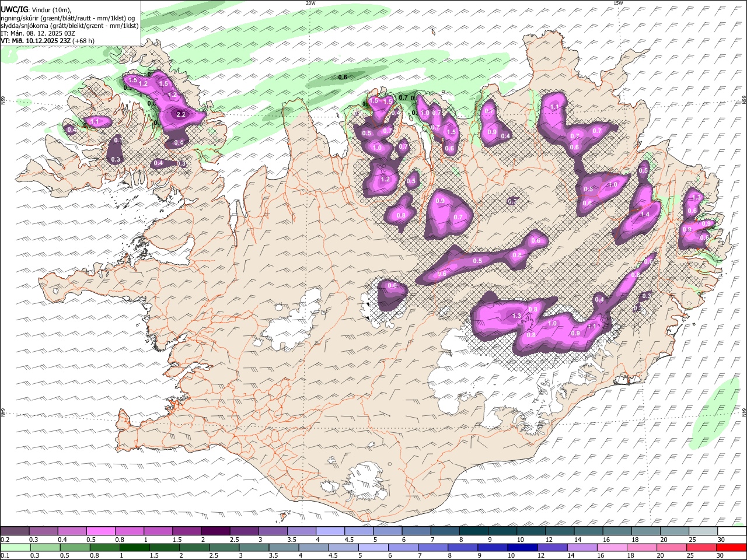Click the lower legend swatch between 7 and 8
747x560 pixels.
(x=434, y=547)
